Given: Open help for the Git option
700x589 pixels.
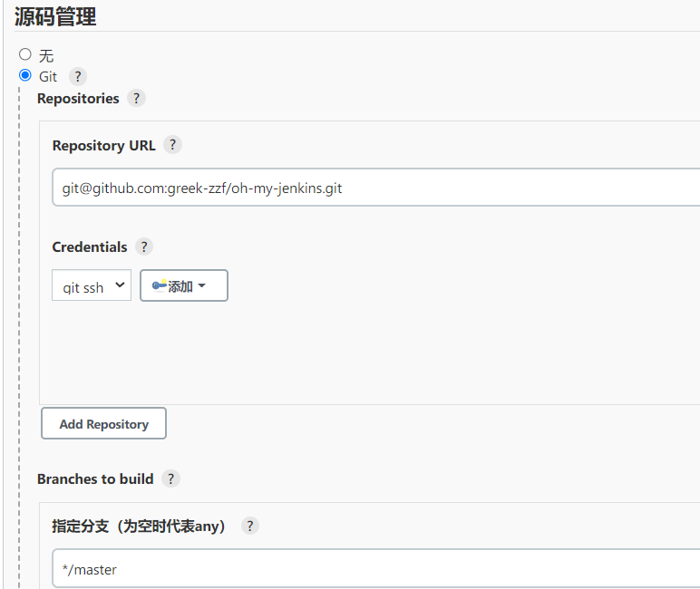Looking at the screenshot, I should point(78,77).
